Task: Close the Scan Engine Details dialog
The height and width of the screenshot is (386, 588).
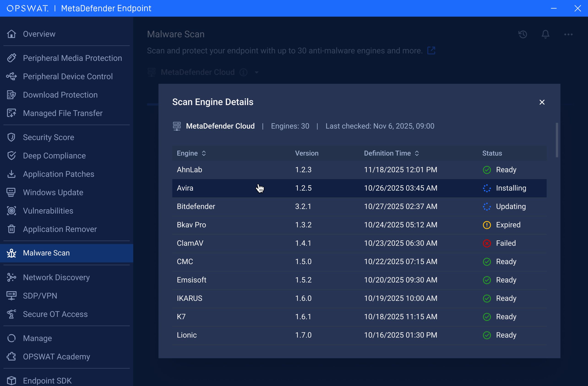Action: click(x=542, y=102)
